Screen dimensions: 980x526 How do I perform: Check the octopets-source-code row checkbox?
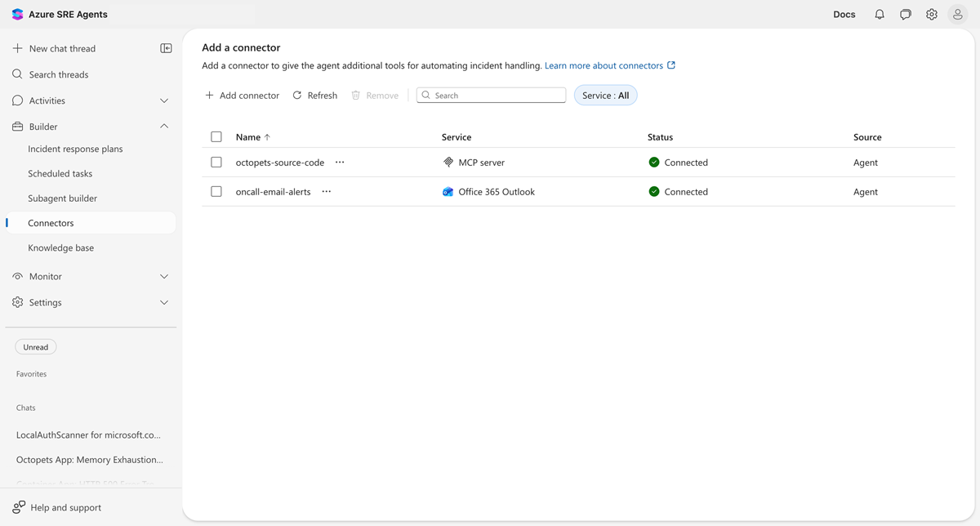coord(216,163)
